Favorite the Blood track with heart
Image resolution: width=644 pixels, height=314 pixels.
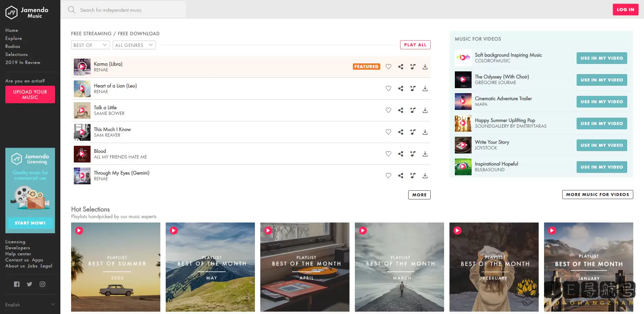388,154
